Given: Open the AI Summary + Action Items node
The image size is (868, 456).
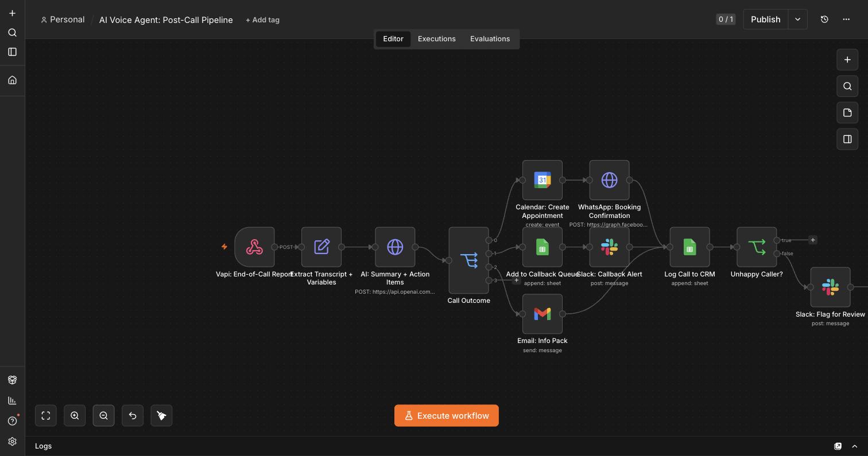Looking at the screenshot, I should 395,247.
